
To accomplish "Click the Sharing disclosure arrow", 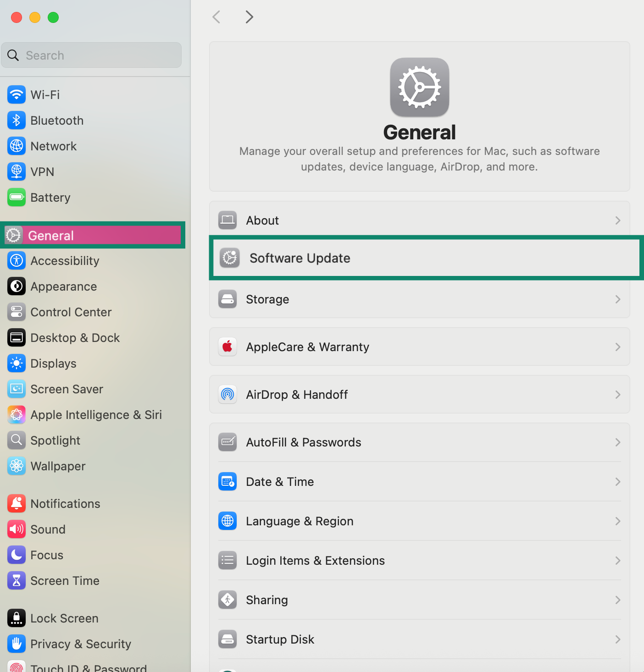I will (x=618, y=600).
